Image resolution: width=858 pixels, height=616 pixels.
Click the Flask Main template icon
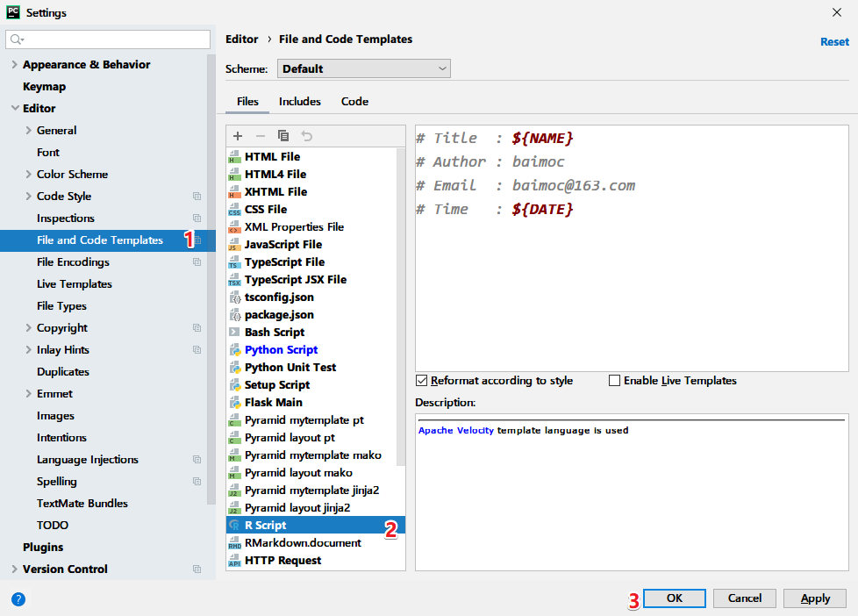coord(234,403)
